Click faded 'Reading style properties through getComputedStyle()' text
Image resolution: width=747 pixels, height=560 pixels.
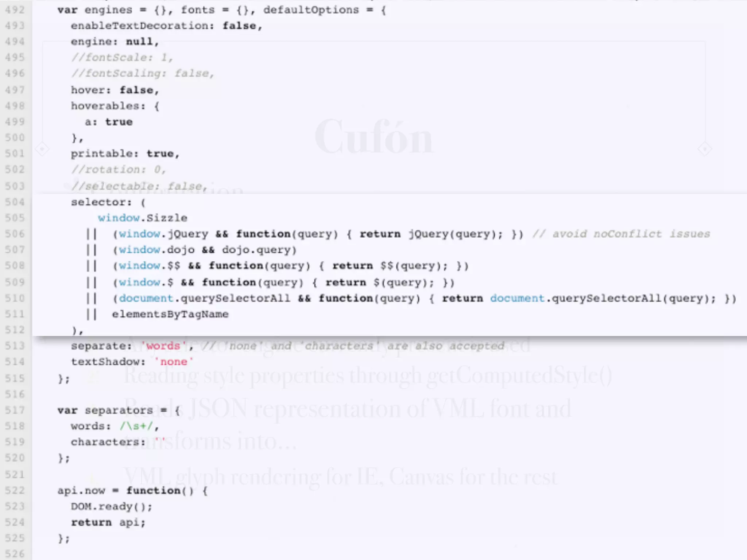368,376
